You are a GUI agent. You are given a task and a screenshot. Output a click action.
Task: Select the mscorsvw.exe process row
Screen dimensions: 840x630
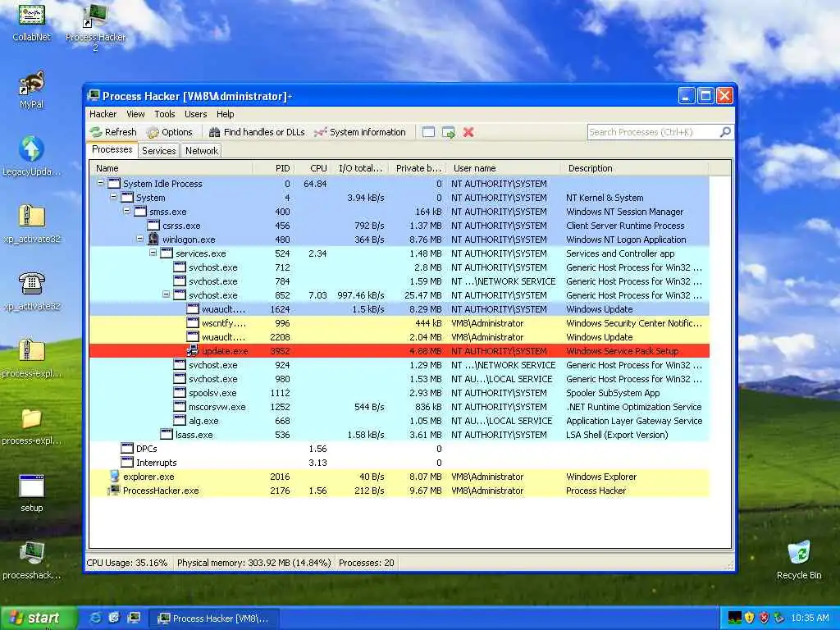(399, 407)
